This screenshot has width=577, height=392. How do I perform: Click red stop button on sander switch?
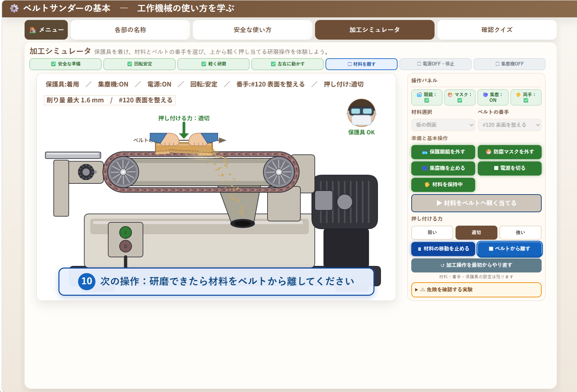coord(125,246)
